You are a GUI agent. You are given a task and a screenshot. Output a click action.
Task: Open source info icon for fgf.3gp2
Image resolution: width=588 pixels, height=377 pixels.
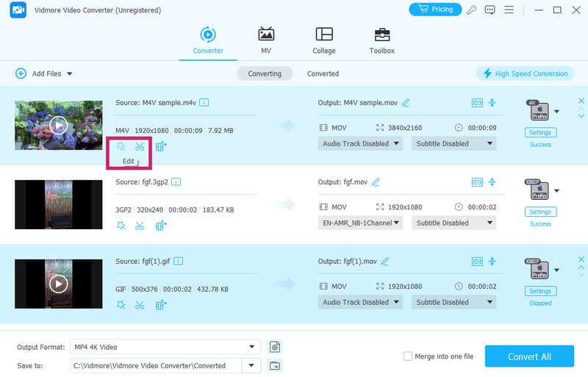pos(176,182)
